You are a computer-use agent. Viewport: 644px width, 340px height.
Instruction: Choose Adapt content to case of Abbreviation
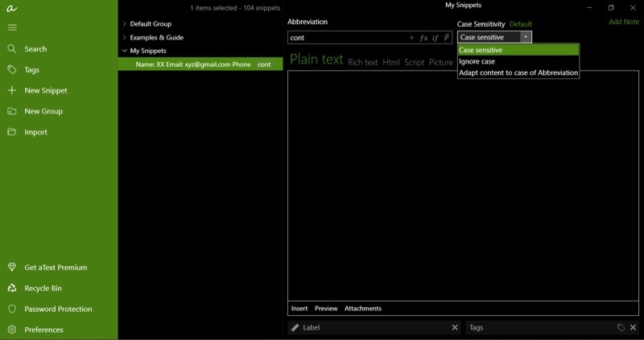pos(518,73)
